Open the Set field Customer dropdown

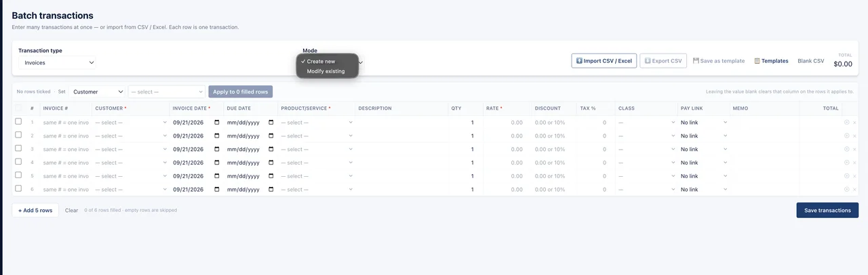(x=98, y=91)
